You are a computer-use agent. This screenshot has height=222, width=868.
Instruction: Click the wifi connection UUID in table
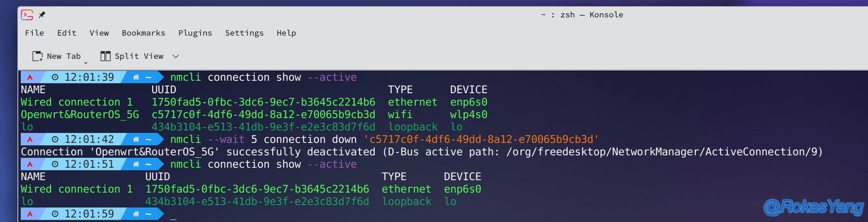point(263,115)
